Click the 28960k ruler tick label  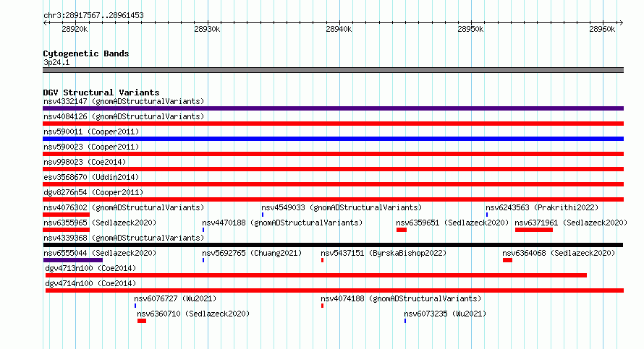[602, 29]
